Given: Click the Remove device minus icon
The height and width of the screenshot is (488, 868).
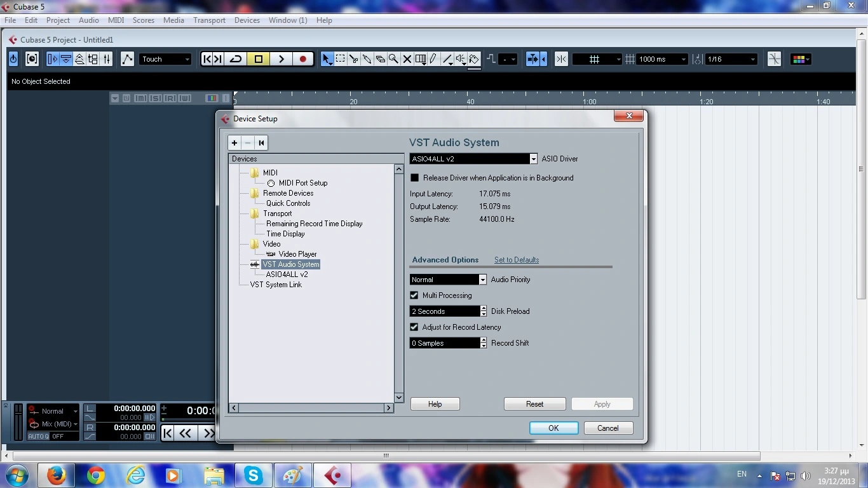Looking at the screenshot, I should [248, 143].
